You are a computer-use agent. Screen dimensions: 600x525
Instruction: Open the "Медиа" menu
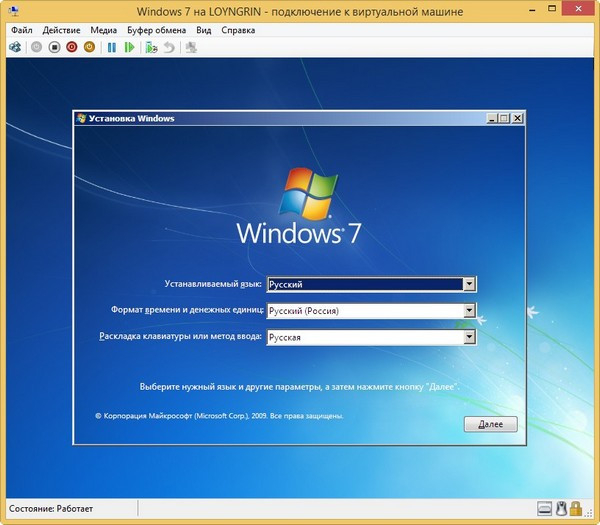point(103,30)
